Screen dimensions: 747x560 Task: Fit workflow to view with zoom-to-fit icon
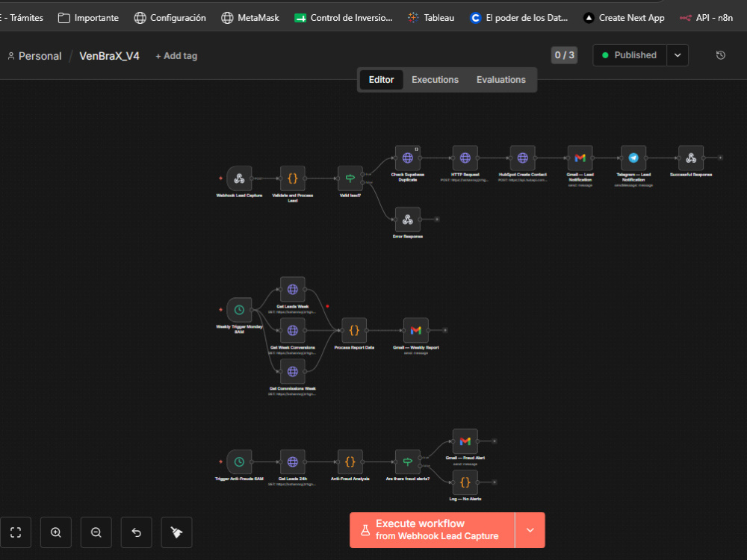pyautogui.click(x=16, y=532)
